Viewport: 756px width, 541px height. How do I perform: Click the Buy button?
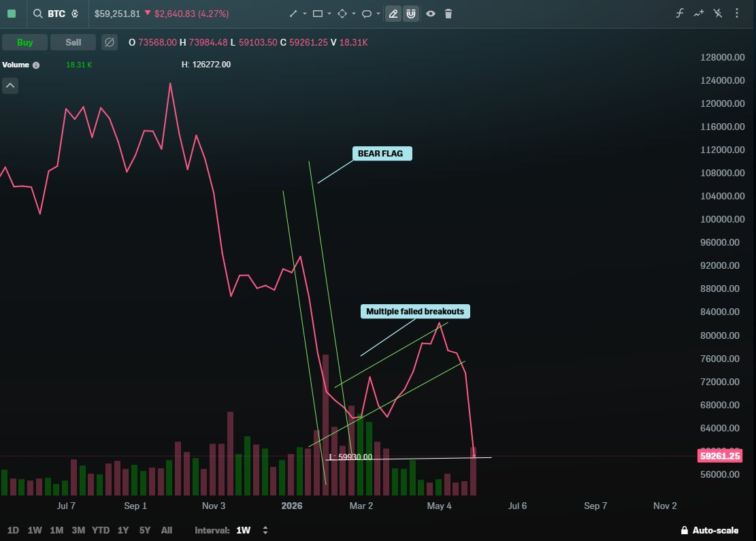coord(25,42)
